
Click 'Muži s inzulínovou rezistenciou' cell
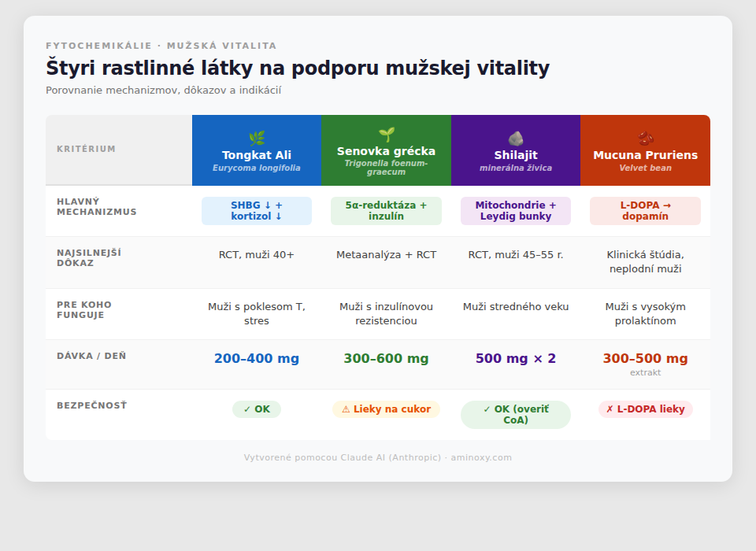click(386, 314)
